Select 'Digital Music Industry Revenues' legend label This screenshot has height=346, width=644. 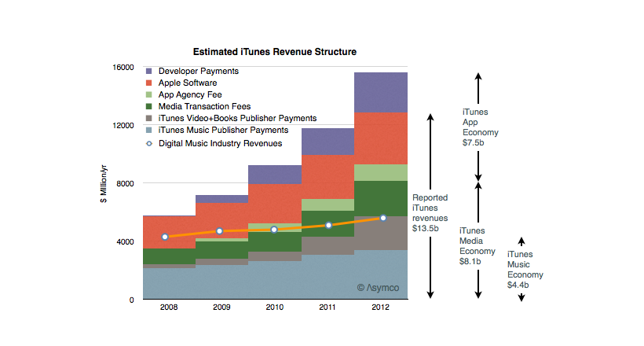(x=220, y=143)
